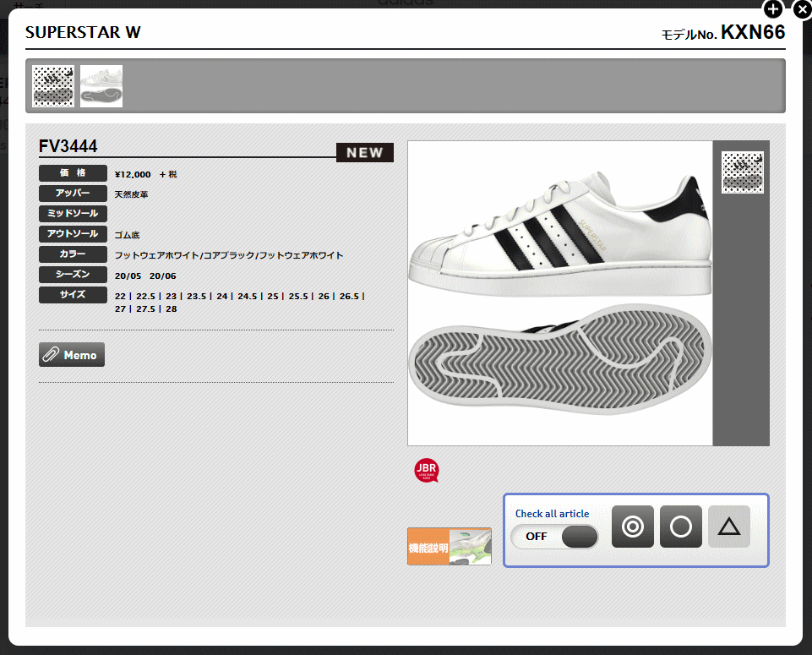This screenshot has width=812, height=655.
Task: Toggle the Check all article switch ON
Action: click(x=554, y=537)
